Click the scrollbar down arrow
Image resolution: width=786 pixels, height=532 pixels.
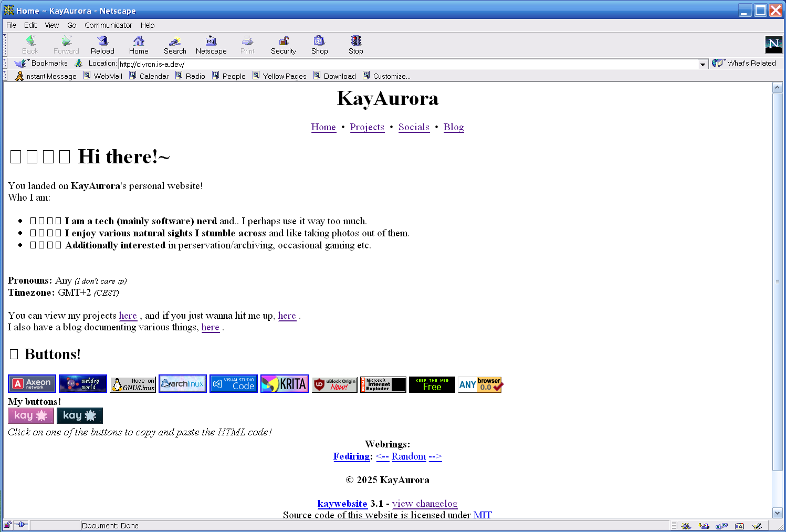point(777,513)
